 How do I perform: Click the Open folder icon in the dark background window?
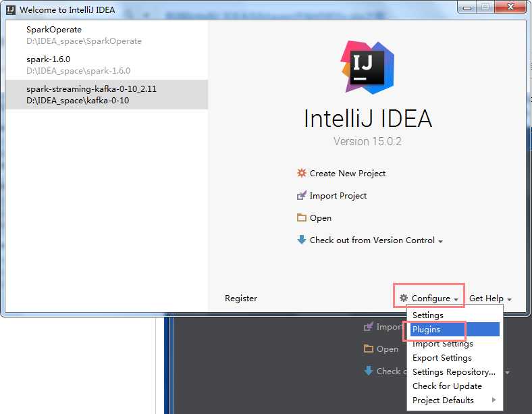tap(369, 348)
